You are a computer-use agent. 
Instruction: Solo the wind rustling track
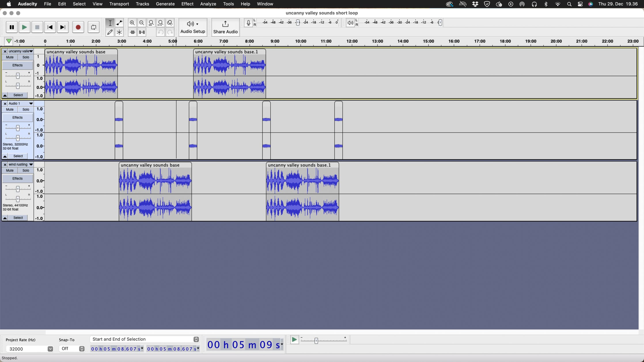(26, 171)
